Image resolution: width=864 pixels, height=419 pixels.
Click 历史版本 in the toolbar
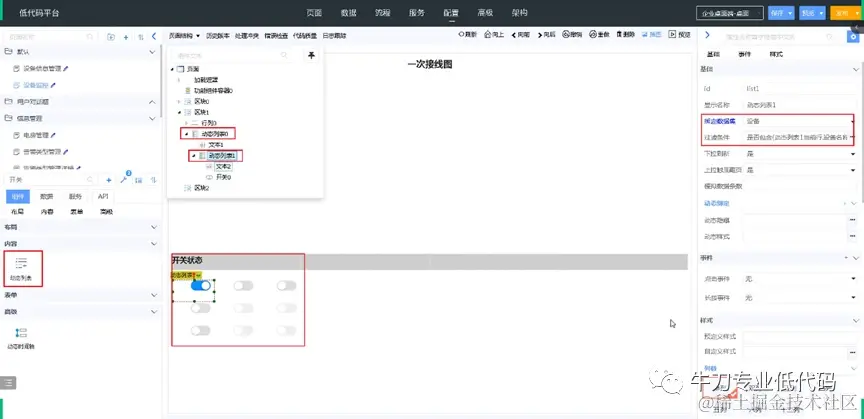(x=218, y=35)
